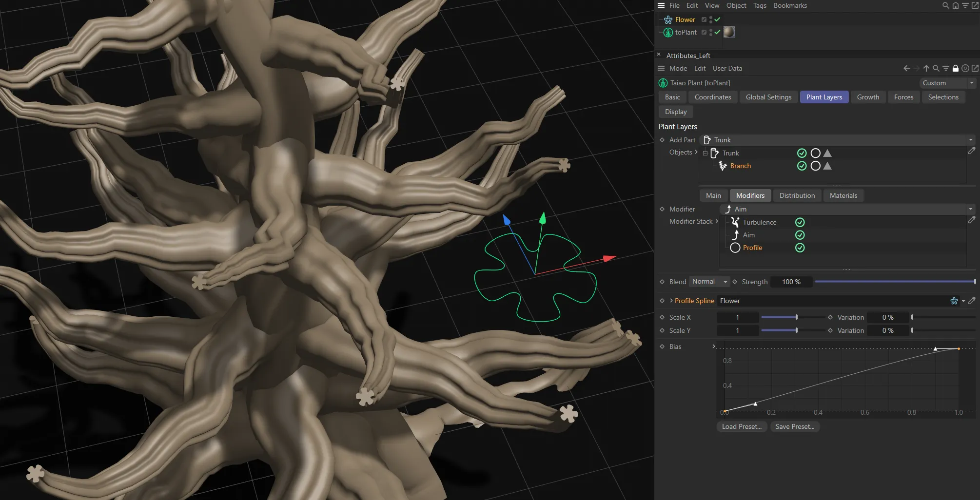
Task: Click the Trunk part icon in Objects list
Action: point(714,153)
